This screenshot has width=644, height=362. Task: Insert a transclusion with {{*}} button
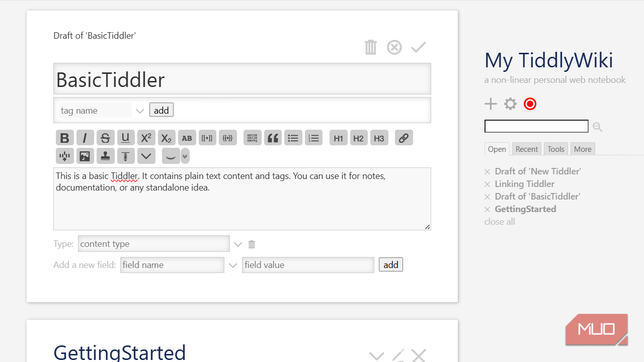tap(228, 138)
